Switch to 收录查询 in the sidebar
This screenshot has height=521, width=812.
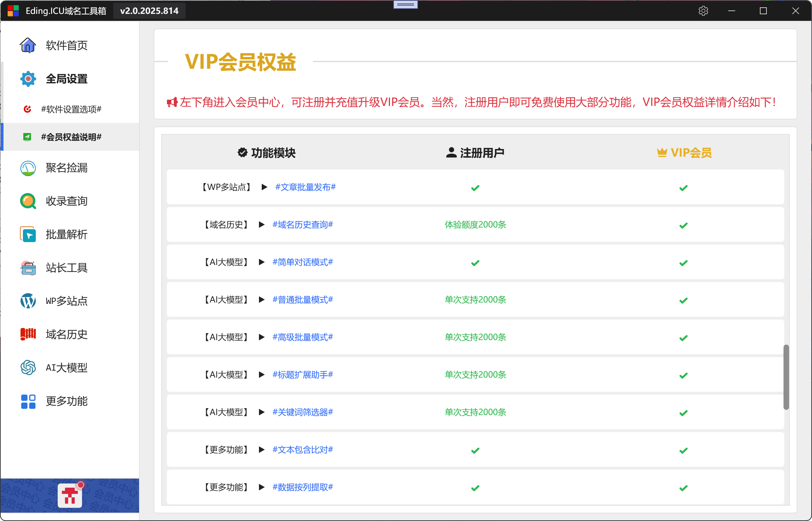pyautogui.click(x=70, y=201)
